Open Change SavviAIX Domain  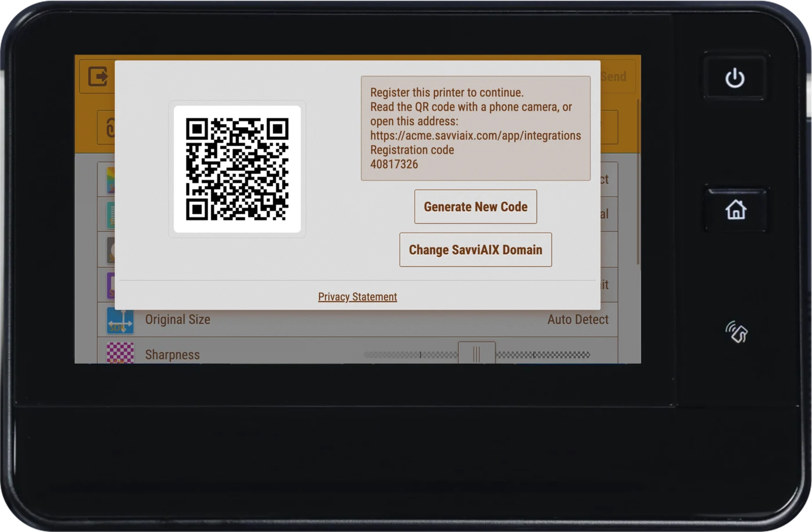tap(476, 249)
